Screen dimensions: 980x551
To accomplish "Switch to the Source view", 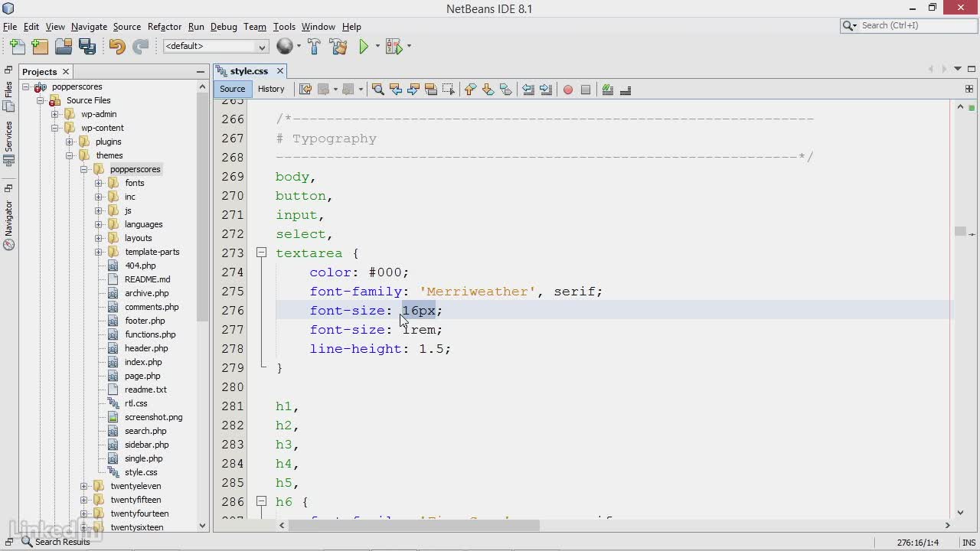I will 232,89.
